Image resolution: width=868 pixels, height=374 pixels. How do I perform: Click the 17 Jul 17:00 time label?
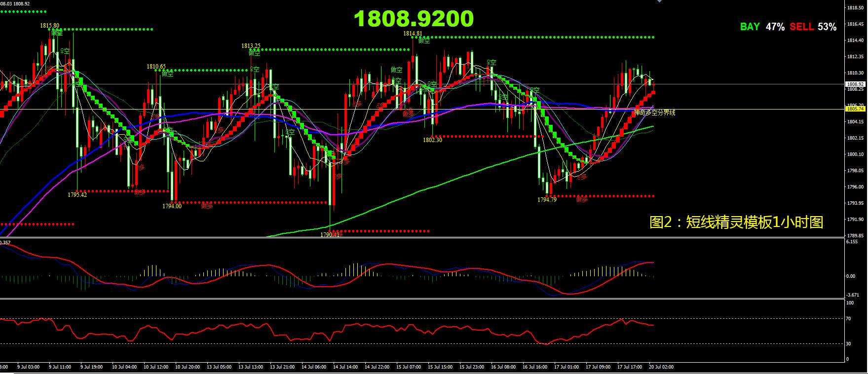point(630,367)
